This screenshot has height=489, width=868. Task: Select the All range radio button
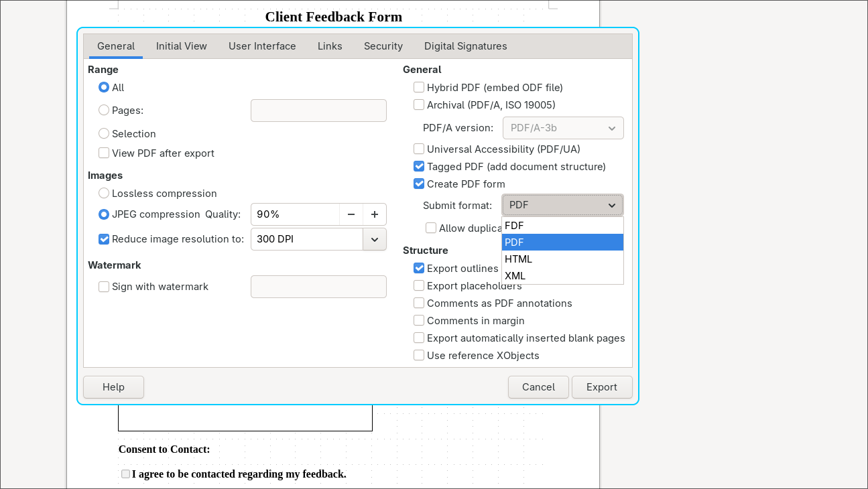pyautogui.click(x=104, y=87)
